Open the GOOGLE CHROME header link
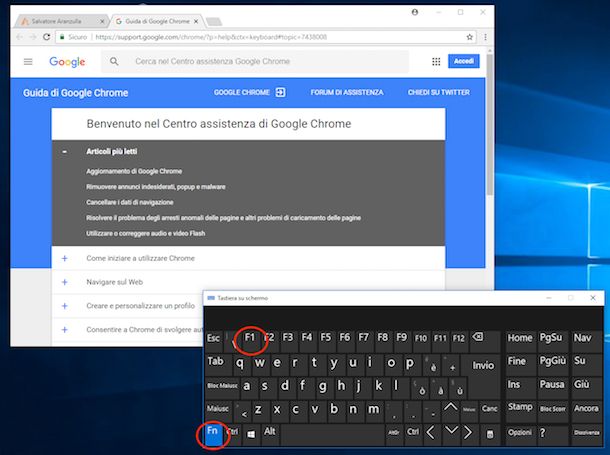Image resolution: width=610 pixels, height=455 pixels. (249, 93)
